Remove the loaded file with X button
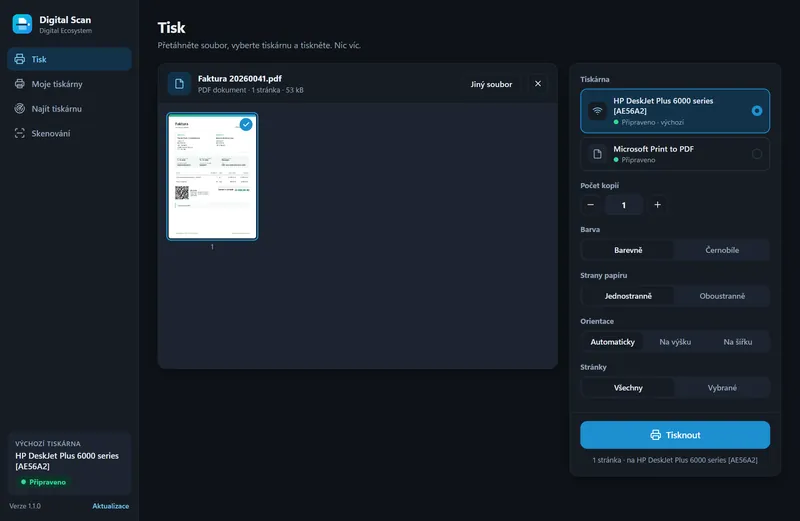800x521 pixels. pyautogui.click(x=538, y=84)
